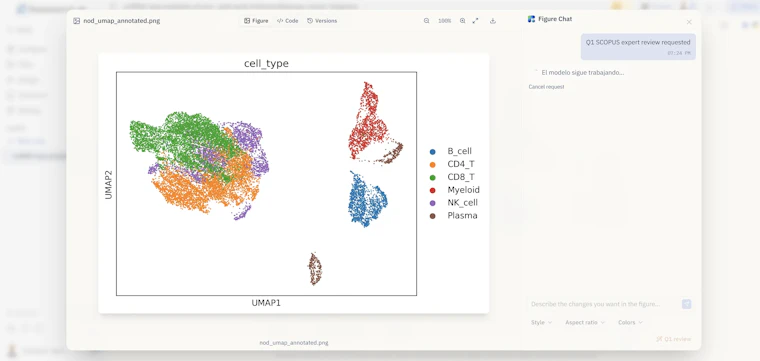Viewport: 760px width, 361px height.
Task: Download the figure image
Action: tap(493, 21)
